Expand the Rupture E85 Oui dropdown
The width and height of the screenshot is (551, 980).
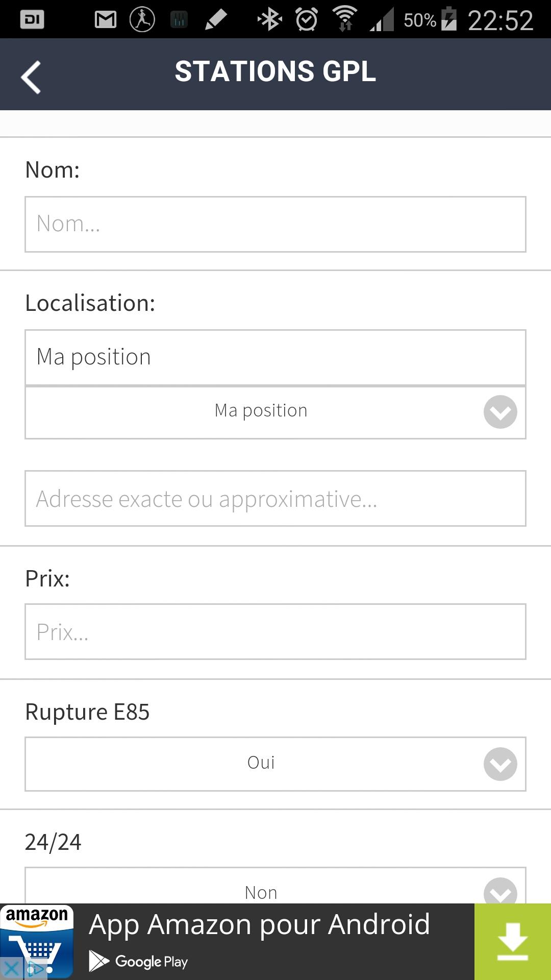(275, 764)
